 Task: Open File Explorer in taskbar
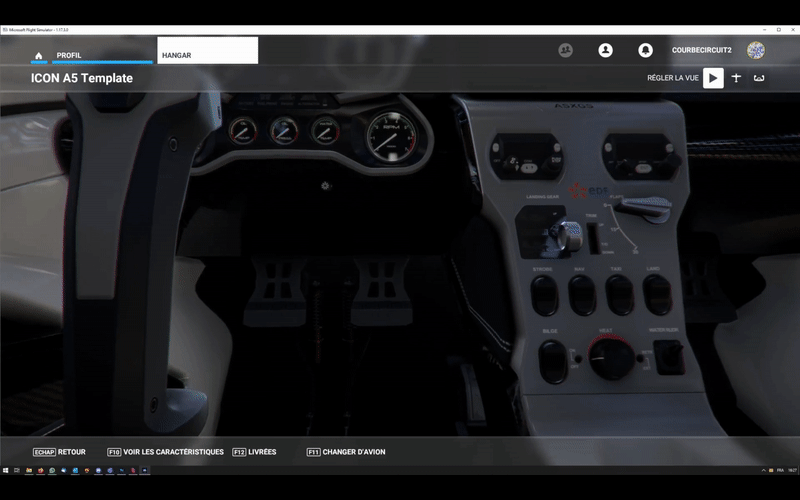[x=29, y=470]
